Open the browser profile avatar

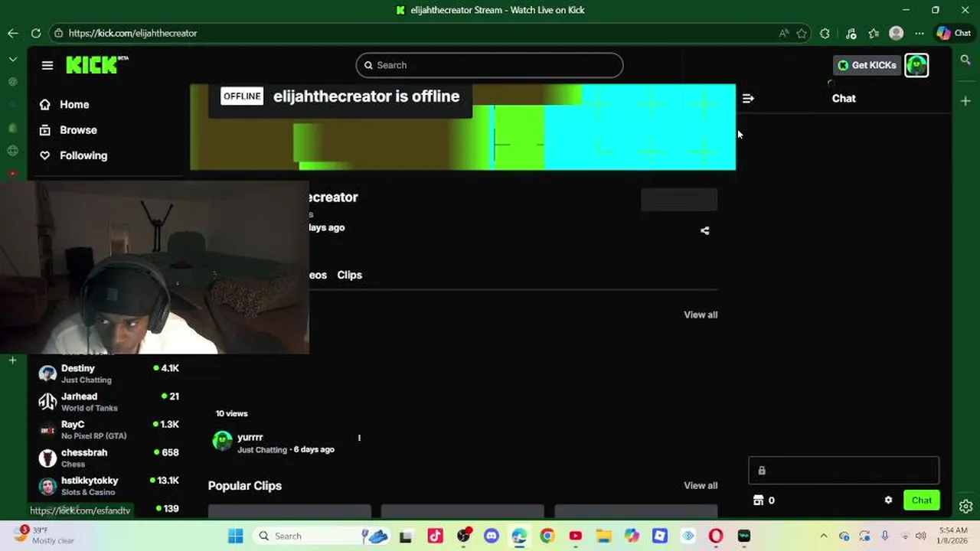click(x=897, y=33)
